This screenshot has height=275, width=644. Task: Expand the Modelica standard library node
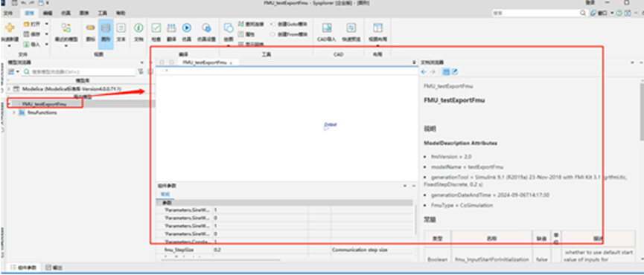[9, 89]
